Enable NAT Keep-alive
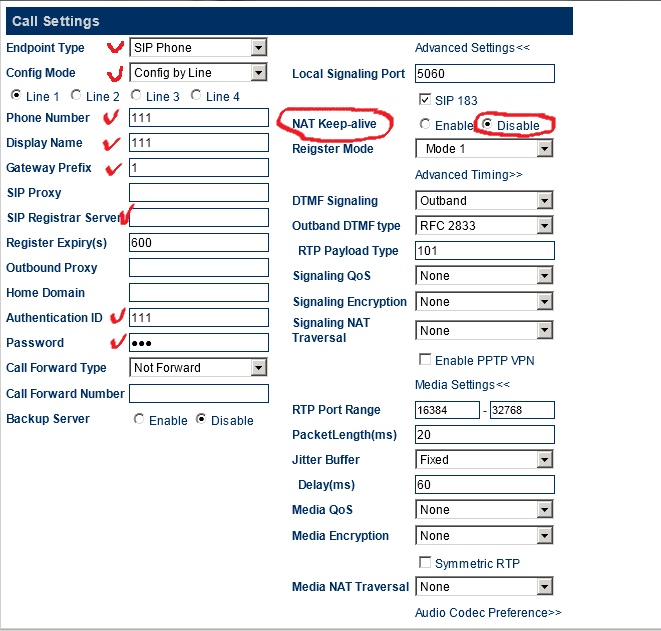661x631 pixels. [x=425, y=124]
